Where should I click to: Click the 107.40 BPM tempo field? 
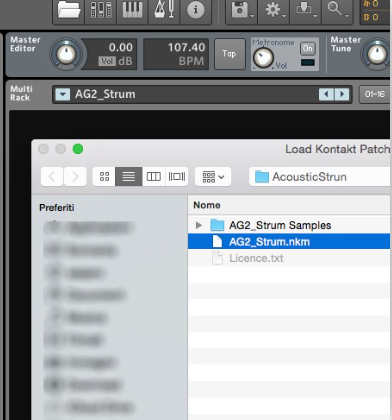(176, 54)
